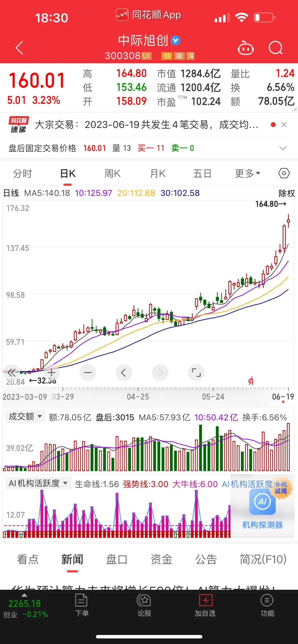Viewport: 298px width, 644px height.
Task: Expand chart to fullscreen
Action: (196, 373)
